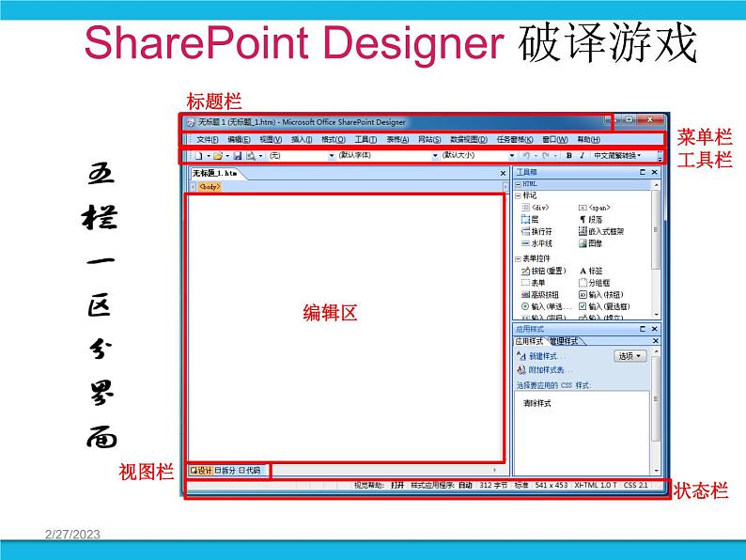Open the 工具(T) Tools menu
The width and height of the screenshot is (746, 560).
point(365,139)
